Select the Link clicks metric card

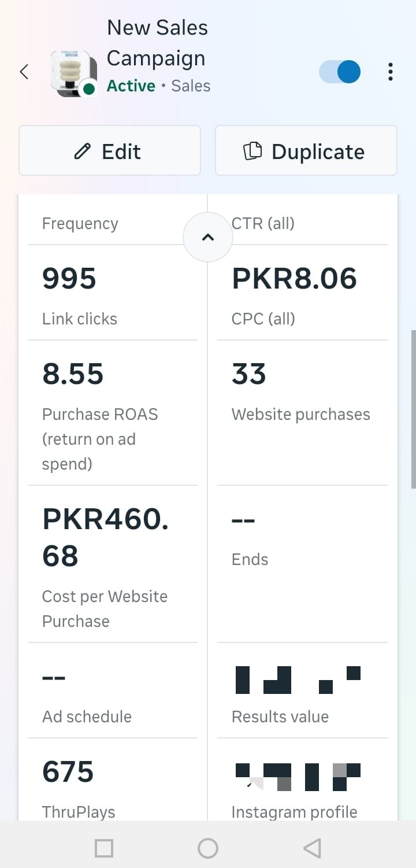coord(113,293)
